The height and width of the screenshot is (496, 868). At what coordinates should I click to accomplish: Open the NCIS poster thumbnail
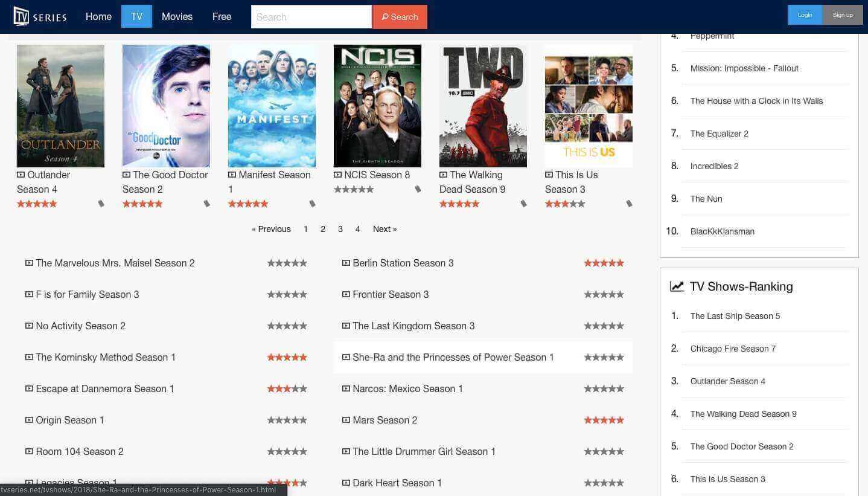tap(377, 106)
